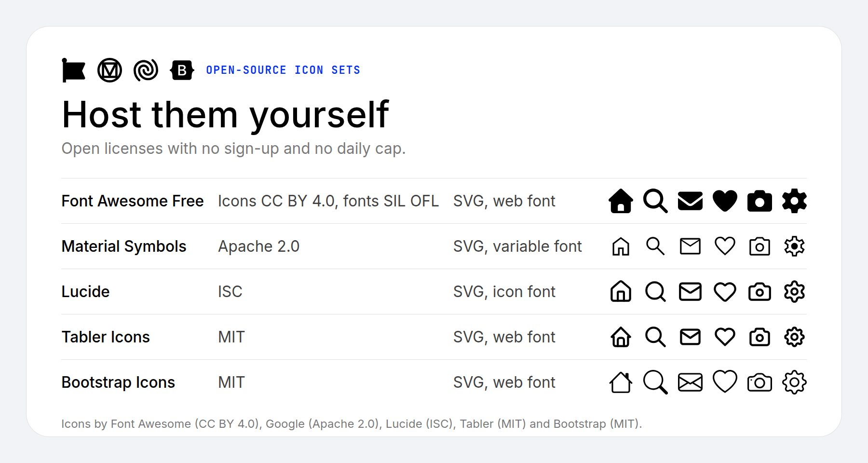Pick the search icon in the Tabler Icons row

(x=656, y=337)
